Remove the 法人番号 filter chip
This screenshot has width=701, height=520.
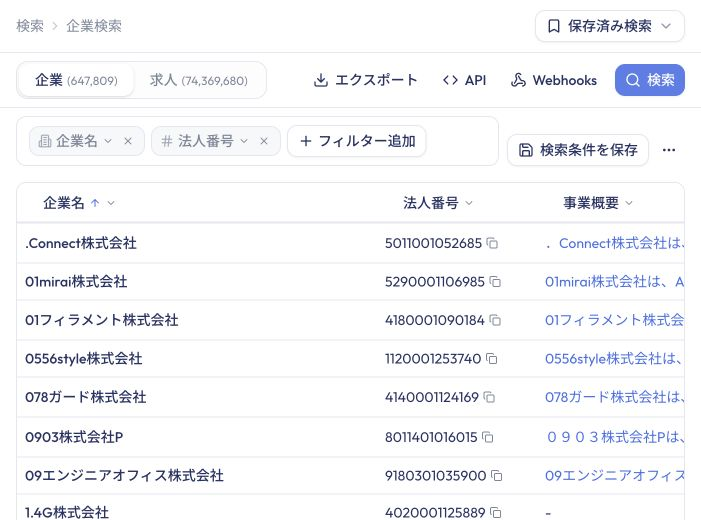coord(264,141)
